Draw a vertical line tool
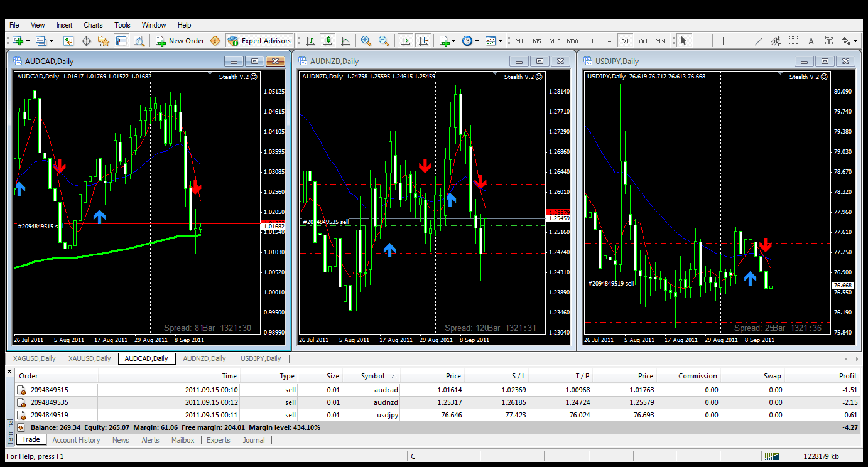868x467 pixels. point(723,41)
